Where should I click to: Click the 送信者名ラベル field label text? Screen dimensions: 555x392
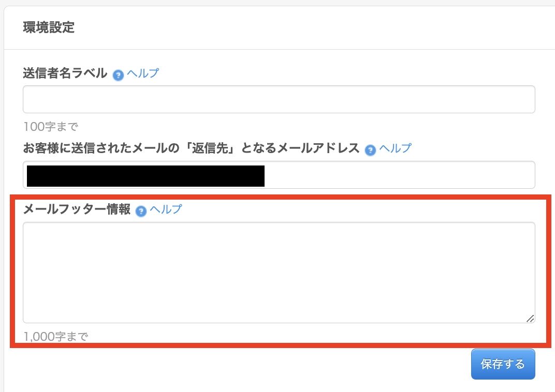(65, 74)
